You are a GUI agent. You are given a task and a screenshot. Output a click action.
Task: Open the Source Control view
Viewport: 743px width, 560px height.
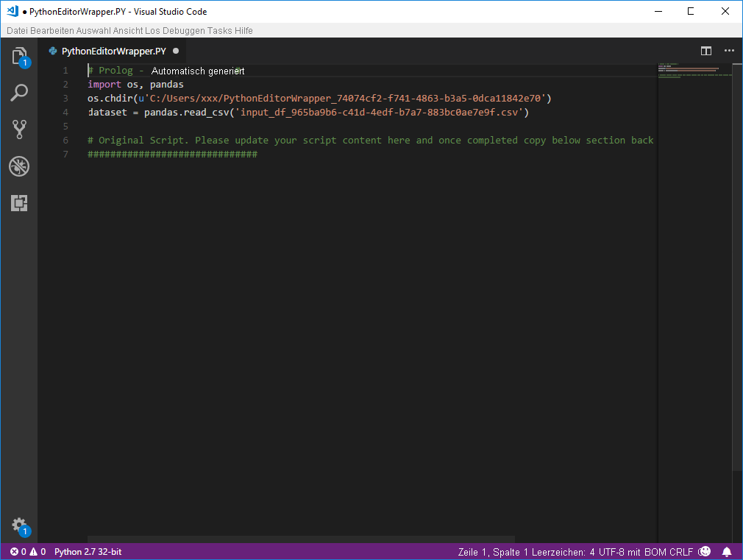click(19, 129)
